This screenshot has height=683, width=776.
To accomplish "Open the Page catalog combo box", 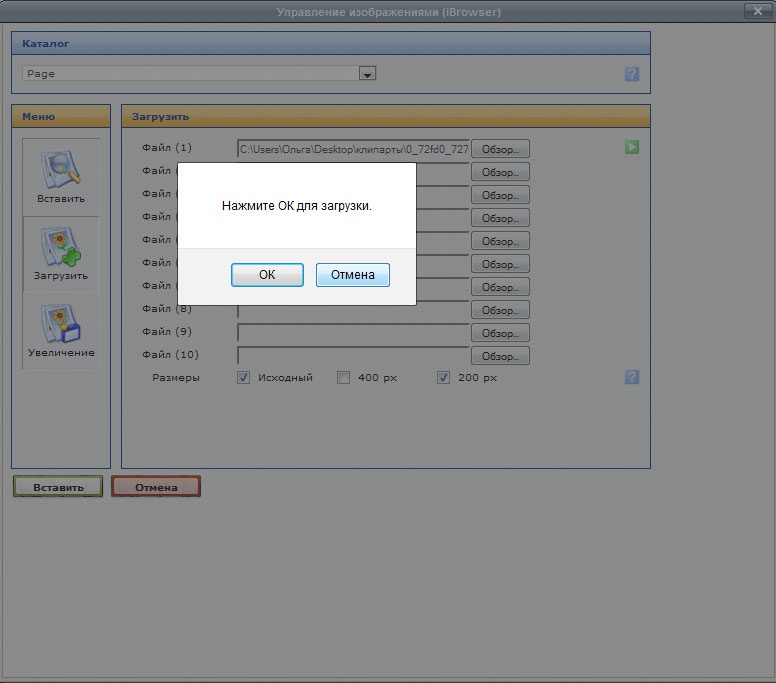I will click(199, 74).
